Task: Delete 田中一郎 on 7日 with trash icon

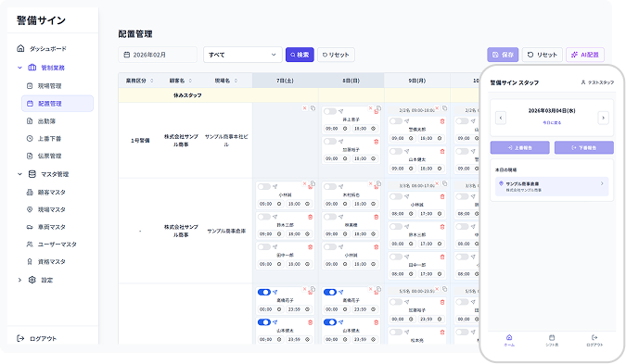Action: coord(310,247)
